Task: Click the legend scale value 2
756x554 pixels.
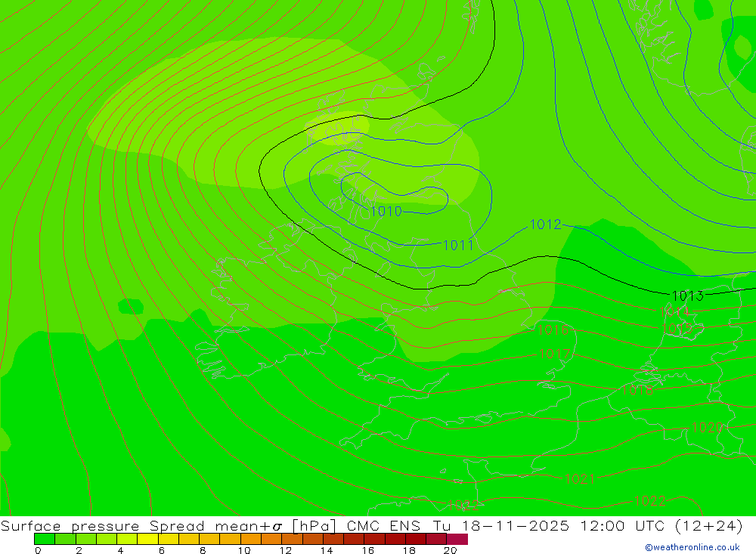Action: pyautogui.click(x=79, y=550)
